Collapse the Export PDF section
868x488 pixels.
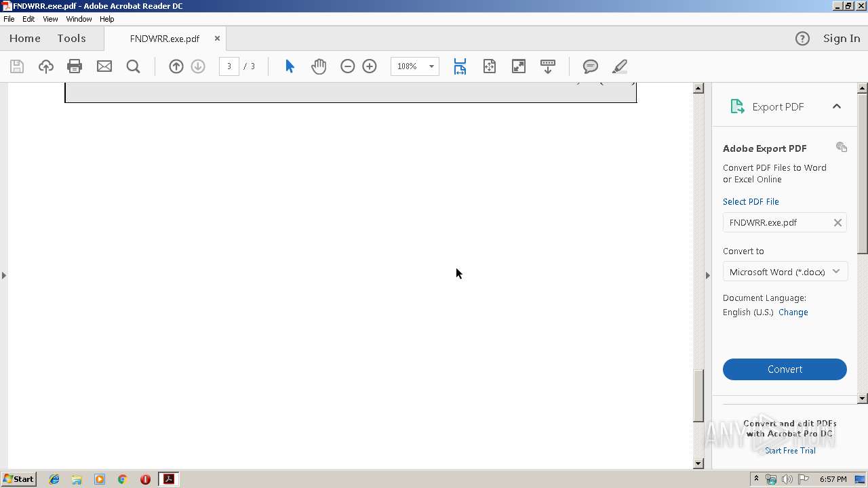pos(837,106)
